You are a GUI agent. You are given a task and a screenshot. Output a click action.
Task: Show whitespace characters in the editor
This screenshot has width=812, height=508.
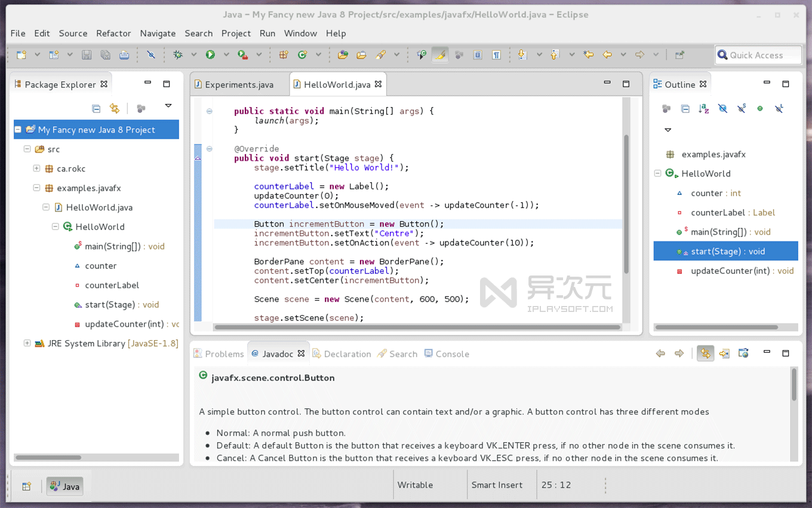tap(496, 54)
